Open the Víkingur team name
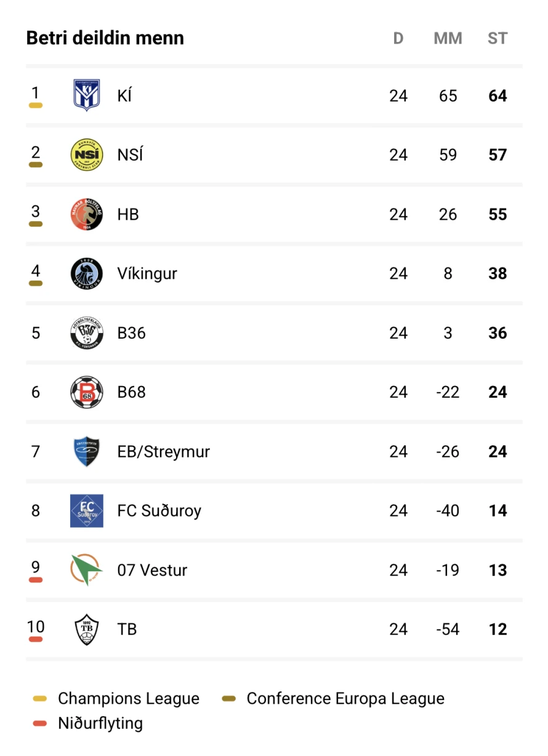 tap(147, 273)
